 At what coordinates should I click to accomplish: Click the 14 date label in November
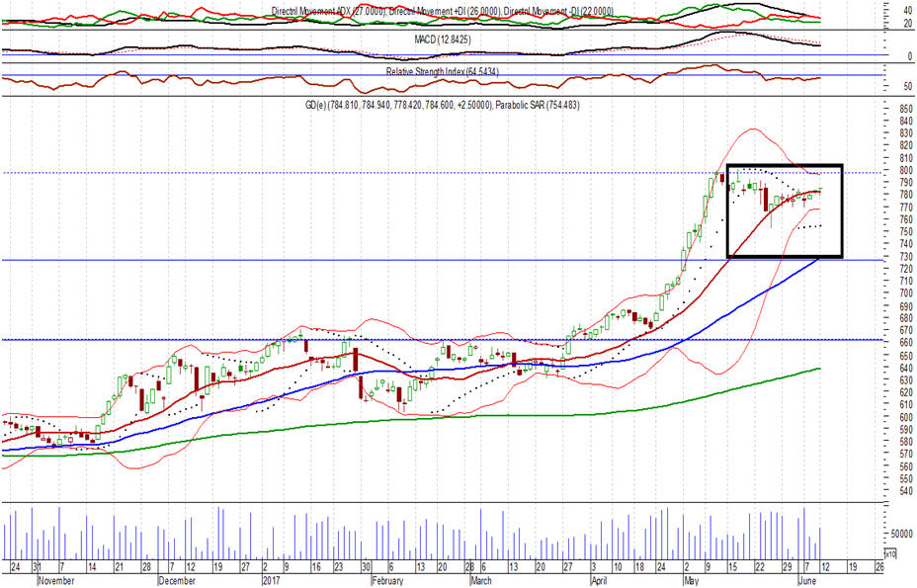(92, 567)
